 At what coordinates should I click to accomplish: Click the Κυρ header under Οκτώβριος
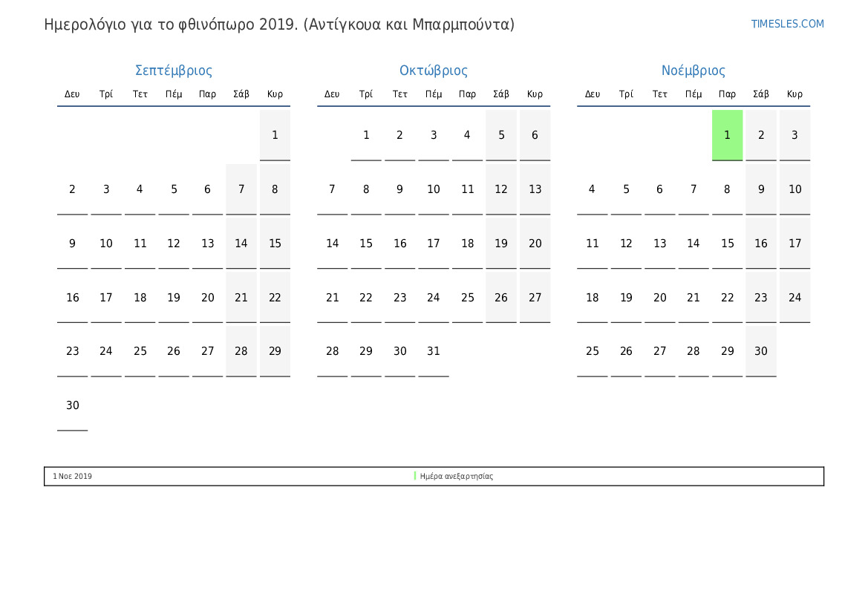[535, 94]
